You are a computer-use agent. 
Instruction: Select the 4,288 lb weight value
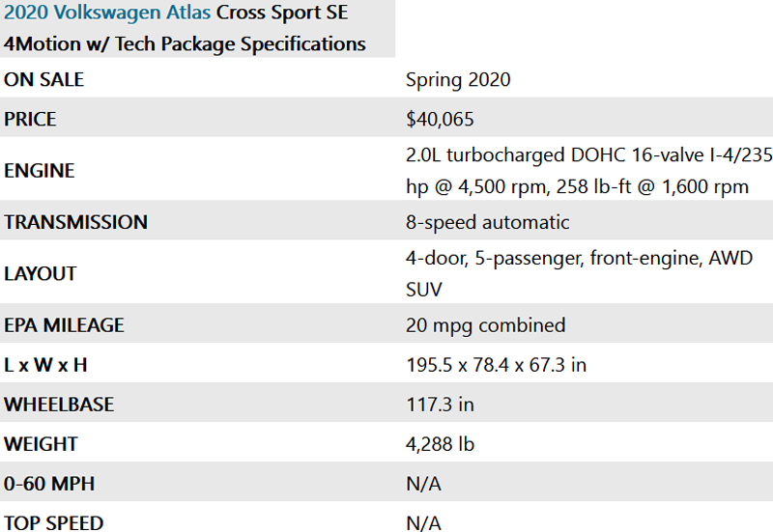coord(440,444)
